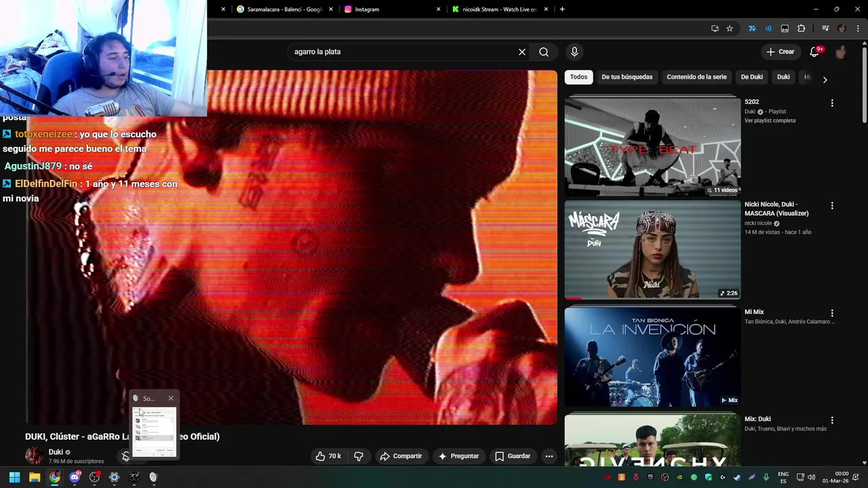Clear the search box text with the X
Image resolution: width=868 pixels, height=488 pixels.
tap(522, 52)
